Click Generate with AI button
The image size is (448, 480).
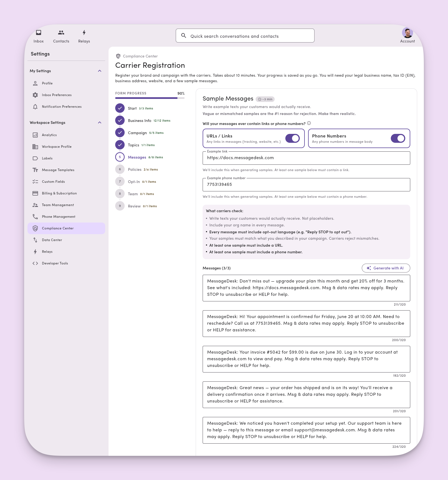tap(386, 268)
